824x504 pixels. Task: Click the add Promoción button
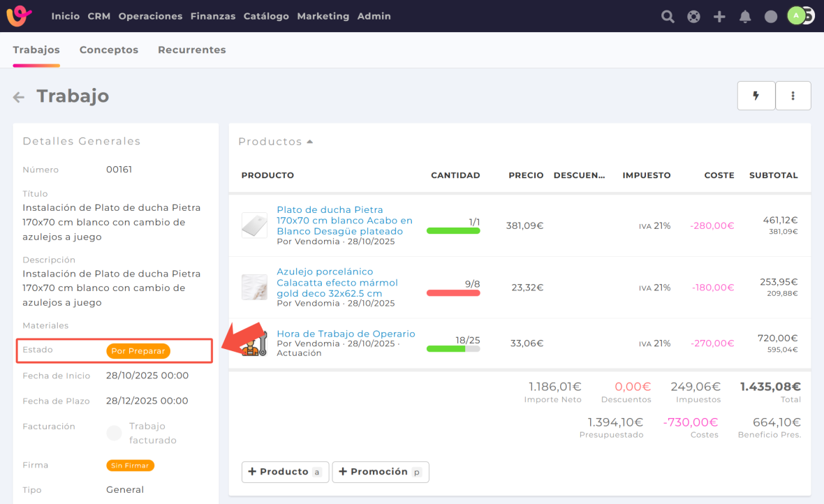pyautogui.click(x=380, y=472)
